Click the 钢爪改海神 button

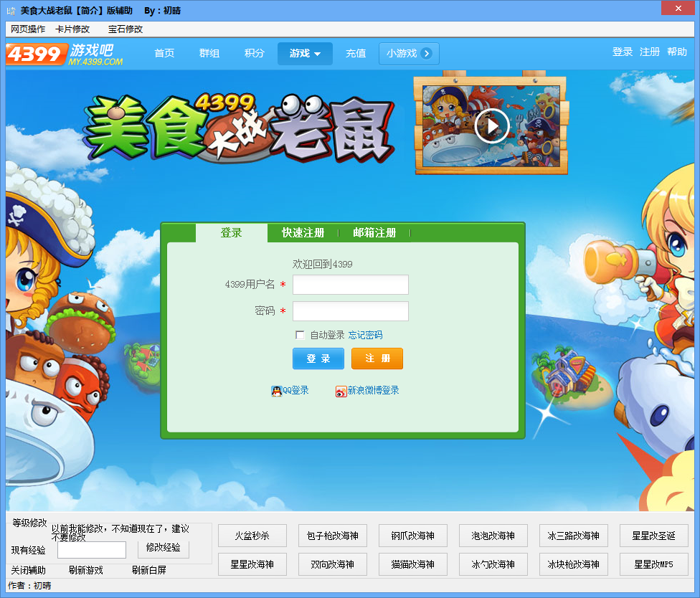tap(413, 536)
